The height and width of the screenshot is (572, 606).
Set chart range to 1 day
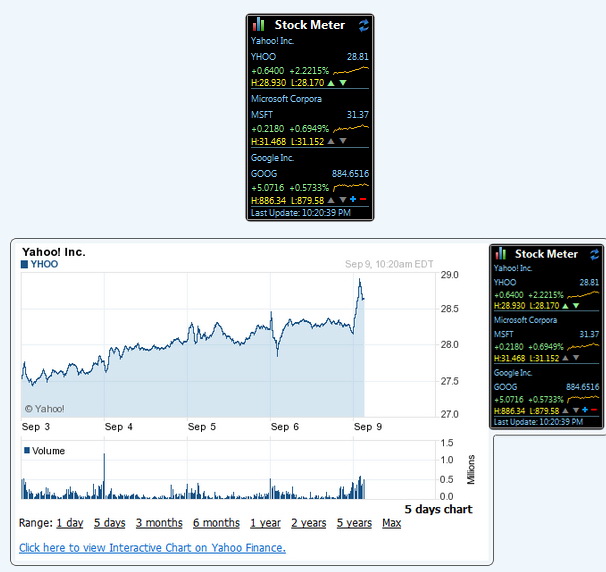pyautogui.click(x=70, y=523)
